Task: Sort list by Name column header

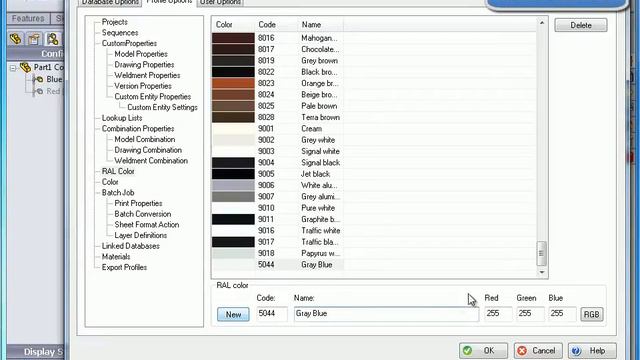Action: click(x=321, y=24)
